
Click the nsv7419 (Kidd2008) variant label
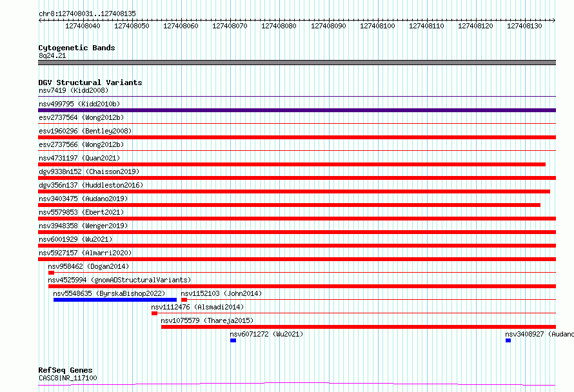click(74, 90)
